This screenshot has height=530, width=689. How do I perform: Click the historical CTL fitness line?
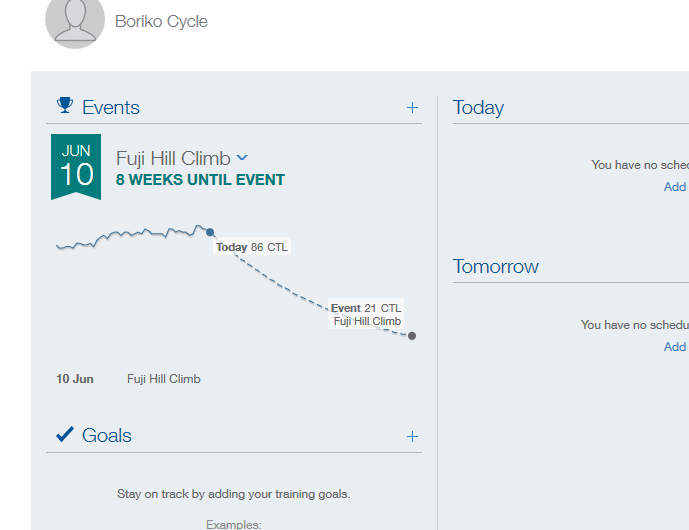pyautogui.click(x=132, y=235)
